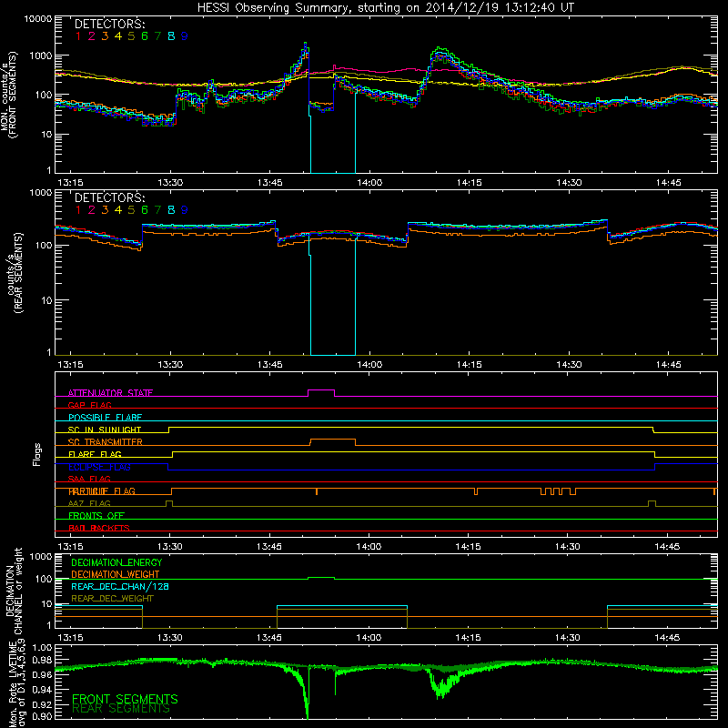Image resolution: width=728 pixels, height=728 pixels.
Task: Click olive detector 5 in rear segments legend
Action: [131, 210]
